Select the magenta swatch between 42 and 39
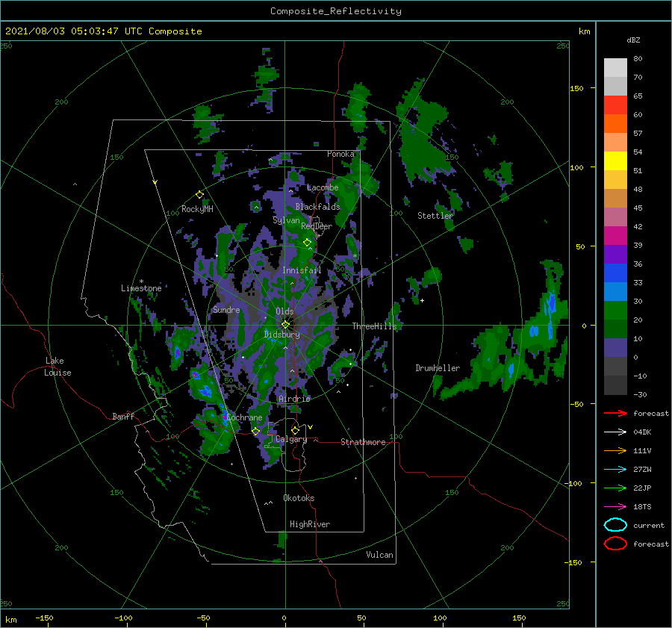 (615, 236)
